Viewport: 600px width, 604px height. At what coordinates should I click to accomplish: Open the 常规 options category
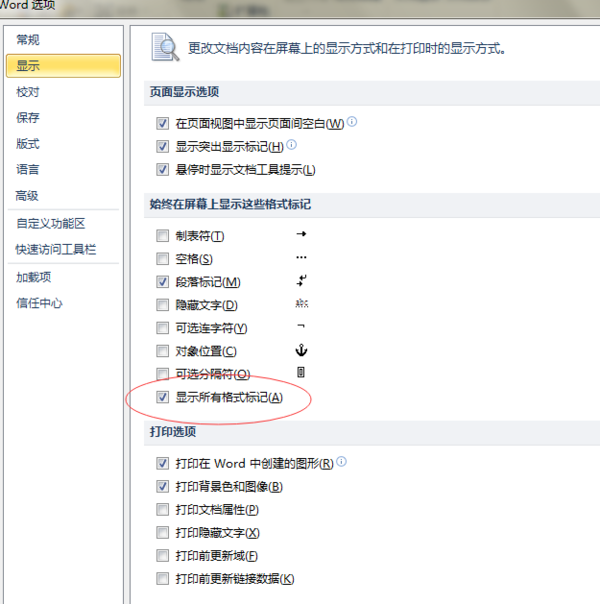pyautogui.click(x=27, y=40)
